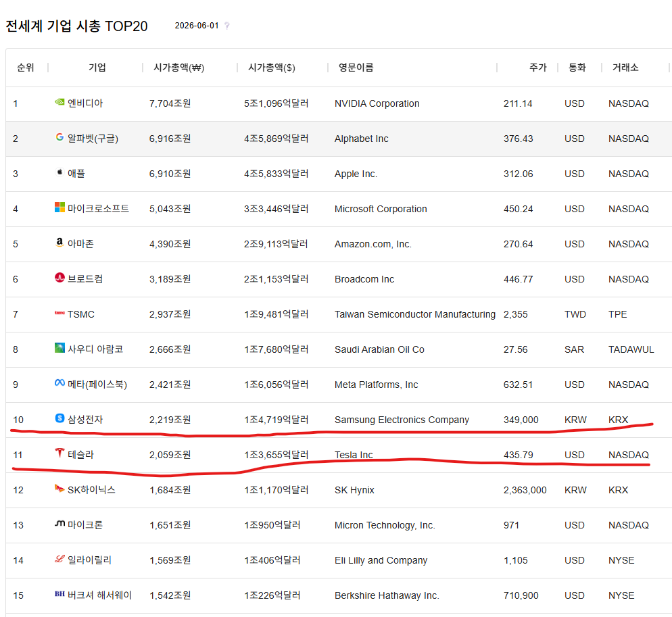The height and width of the screenshot is (617, 672).
Task: Open the 삼성전자 company link
Action: (85, 419)
